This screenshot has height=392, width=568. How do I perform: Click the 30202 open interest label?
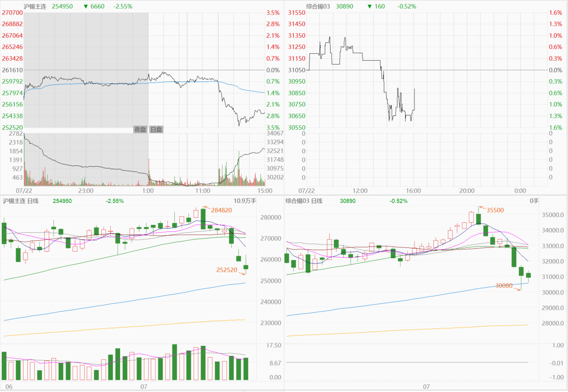pos(276,178)
